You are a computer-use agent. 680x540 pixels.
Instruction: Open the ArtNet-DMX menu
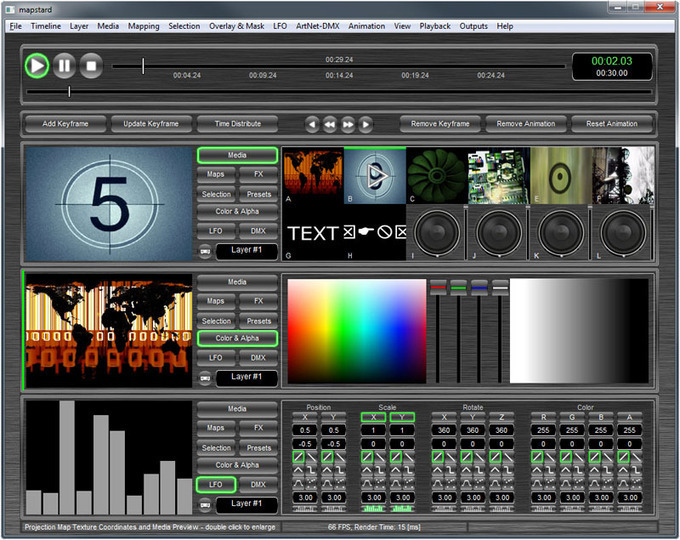(x=319, y=26)
